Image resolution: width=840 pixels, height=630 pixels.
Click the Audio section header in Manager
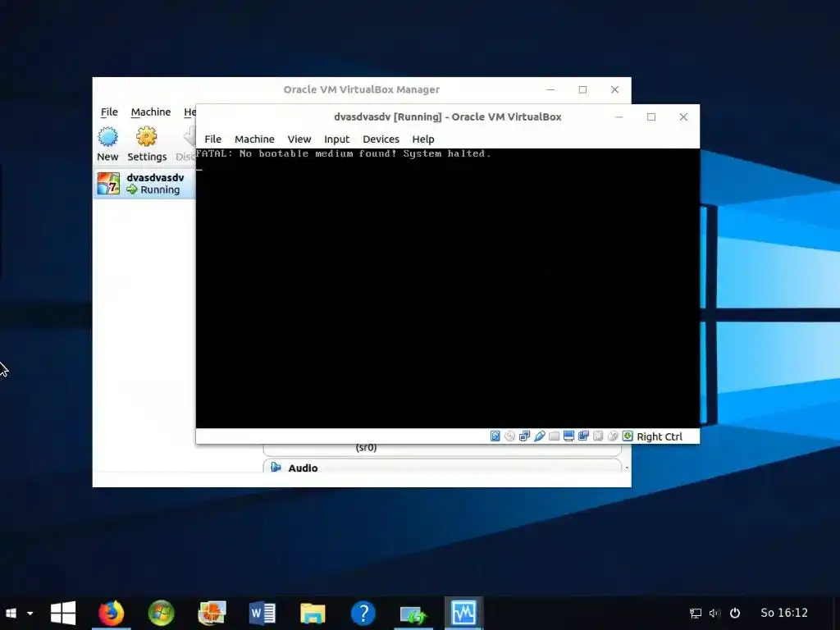[x=442, y=467]
